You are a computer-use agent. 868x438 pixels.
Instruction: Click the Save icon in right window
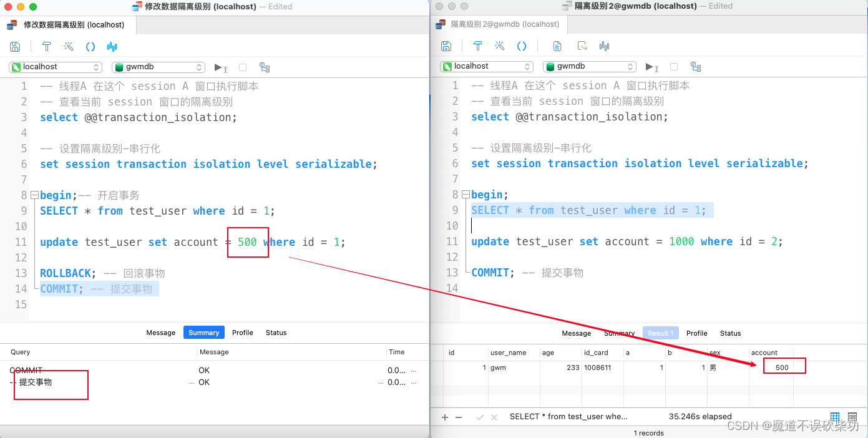pos(446,46)
